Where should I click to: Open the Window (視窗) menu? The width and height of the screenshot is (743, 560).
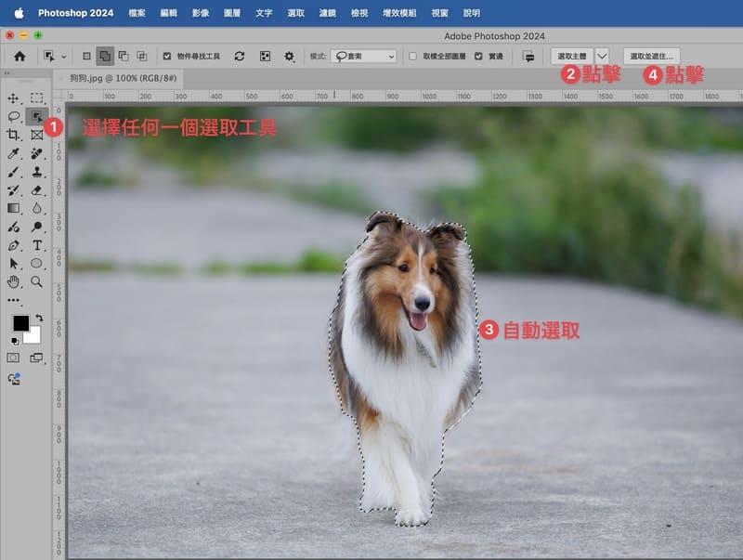(439, 13)
